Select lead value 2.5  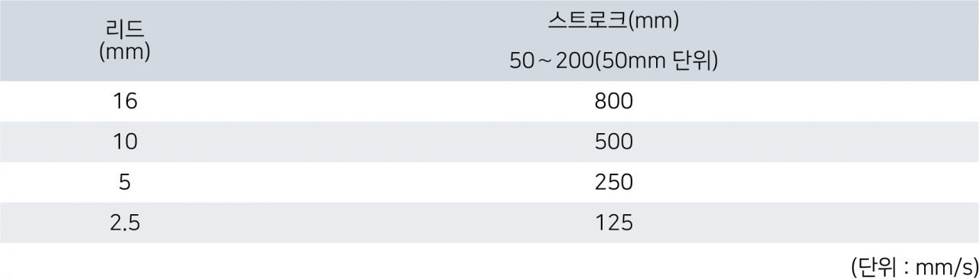(124, 223)
